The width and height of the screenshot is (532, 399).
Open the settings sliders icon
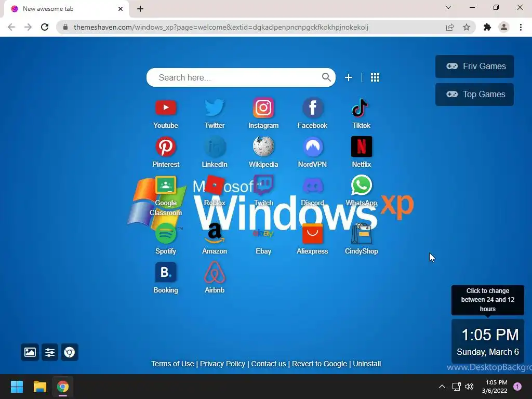pos(50,352)
